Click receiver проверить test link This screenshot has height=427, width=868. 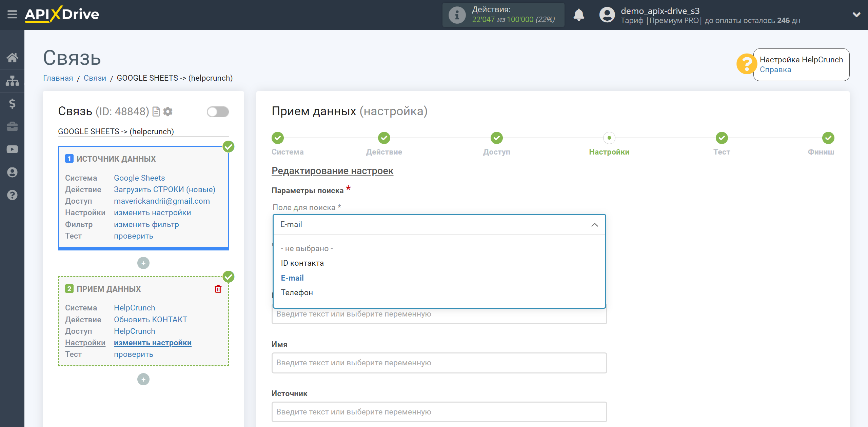133,354
